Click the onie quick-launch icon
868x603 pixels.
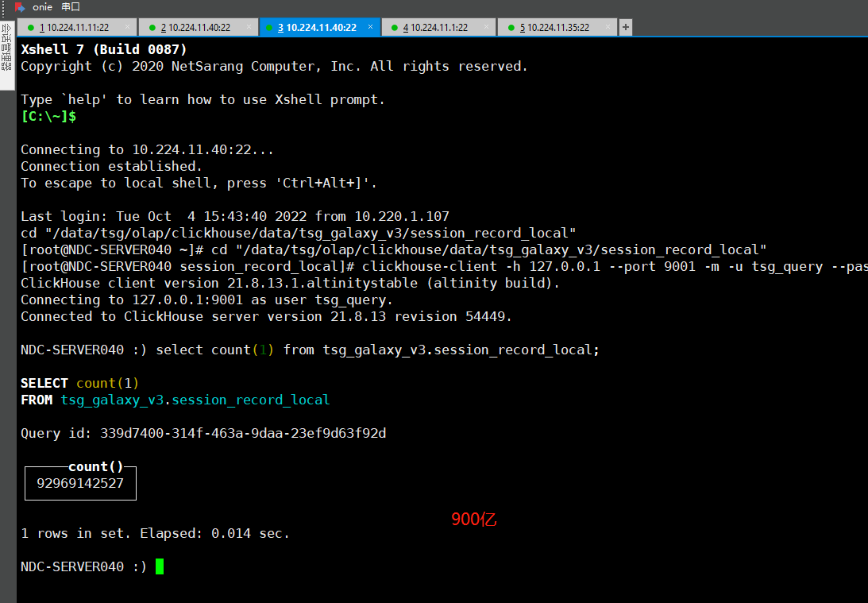click(21, 7)
